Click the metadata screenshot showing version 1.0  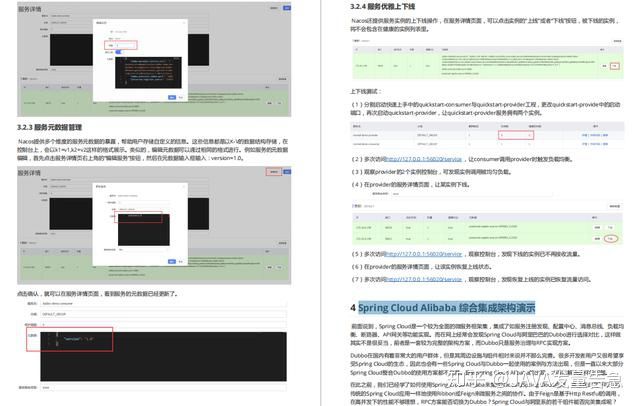pyautogui.click(x=152, y=346)
